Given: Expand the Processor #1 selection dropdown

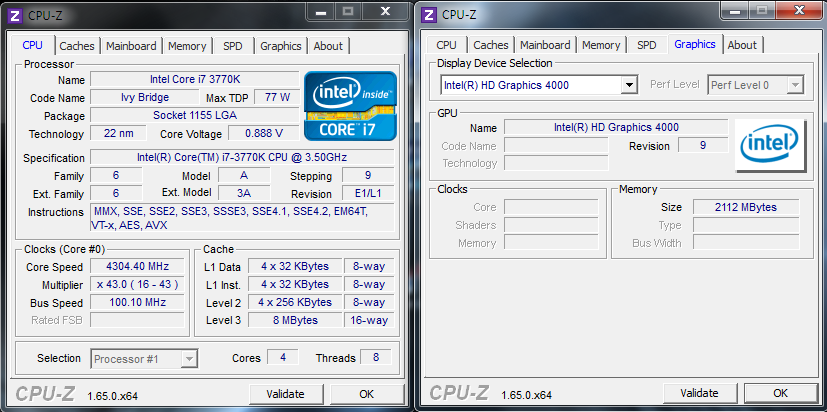Looking at the screenshot, I should (189, 359).
